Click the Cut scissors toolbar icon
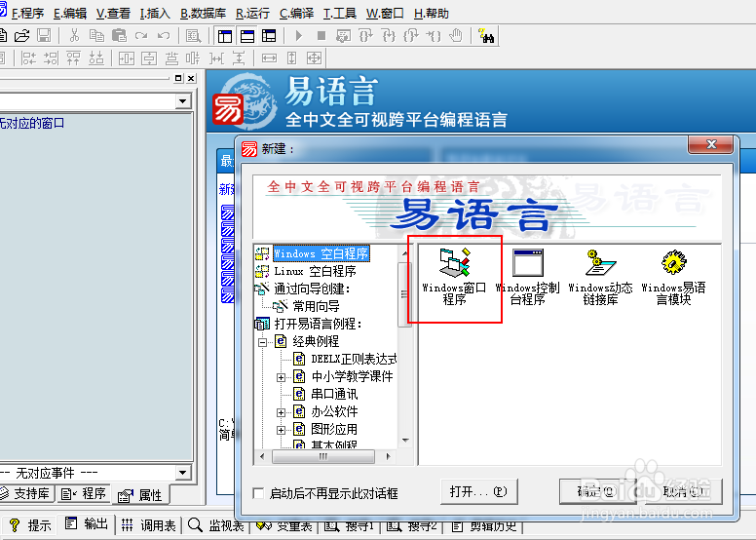756x540 pixels. pyautogui.click(x=74, y=36)
